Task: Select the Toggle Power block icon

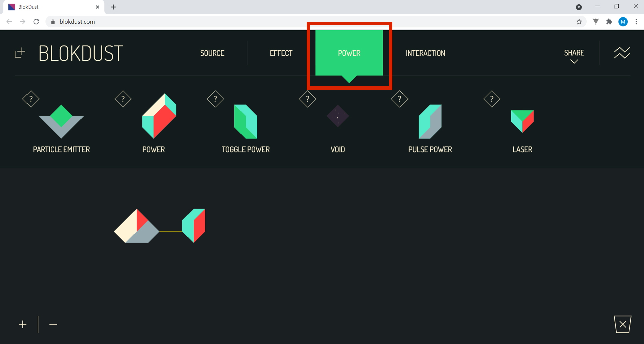Action: click(x=246, y=122)
